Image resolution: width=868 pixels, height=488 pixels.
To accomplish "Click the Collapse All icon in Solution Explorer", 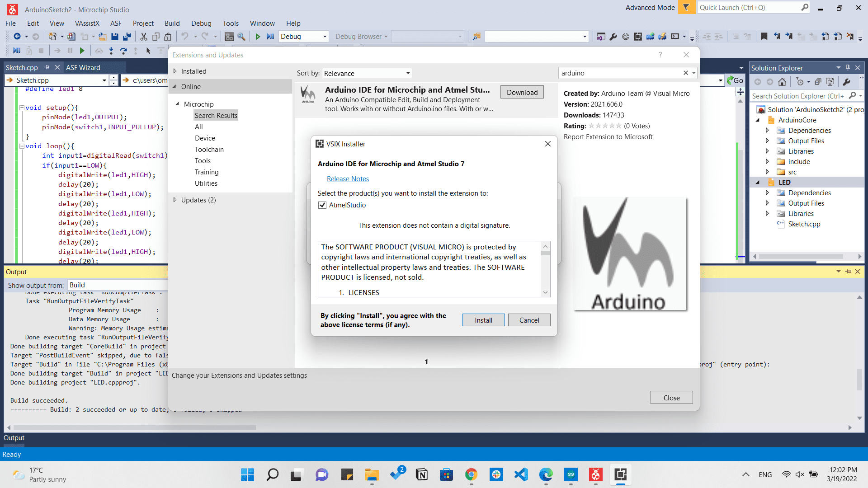I will [818, 82].
